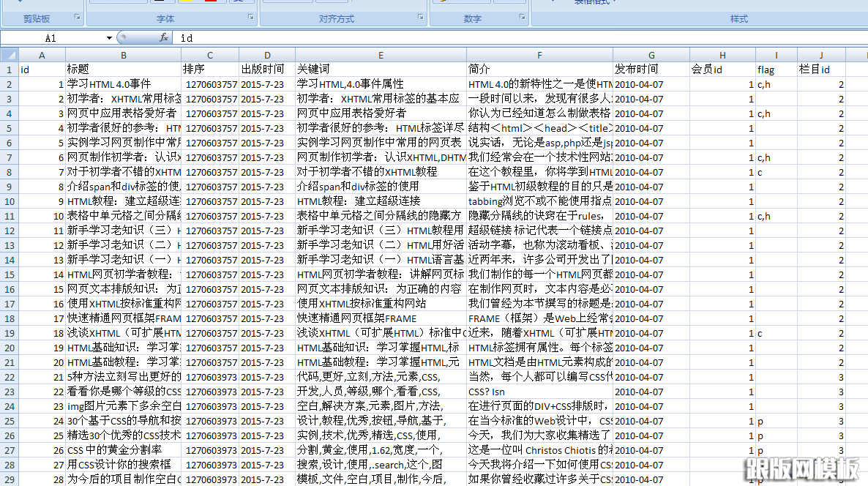Click the cell CSS 中的黄金分割率

pos(123,450)
